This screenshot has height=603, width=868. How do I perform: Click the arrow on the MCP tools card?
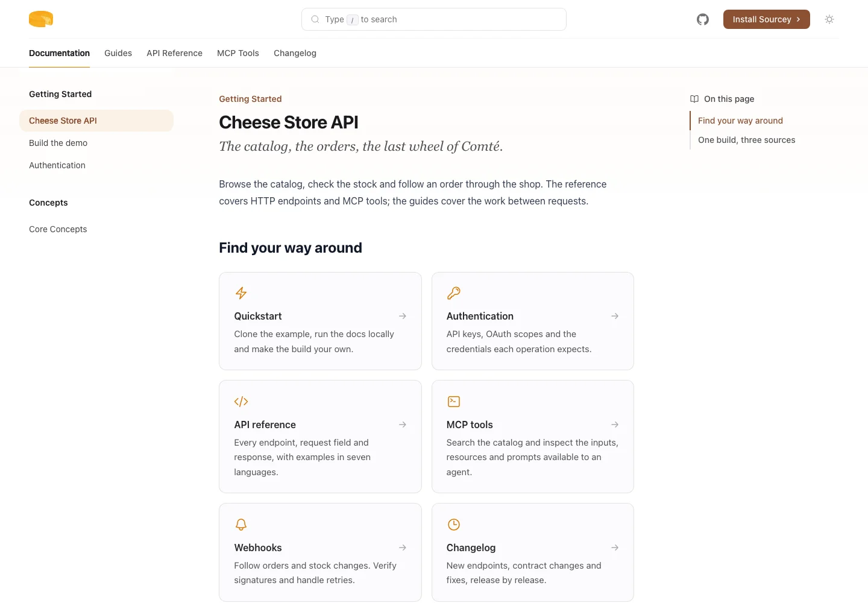615,425
